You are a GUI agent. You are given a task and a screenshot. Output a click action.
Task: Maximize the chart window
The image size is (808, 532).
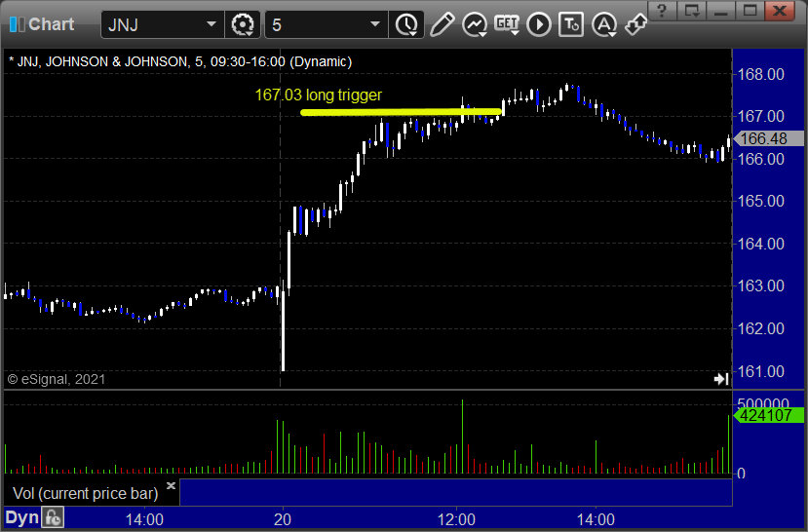click(x=750, y=10)
